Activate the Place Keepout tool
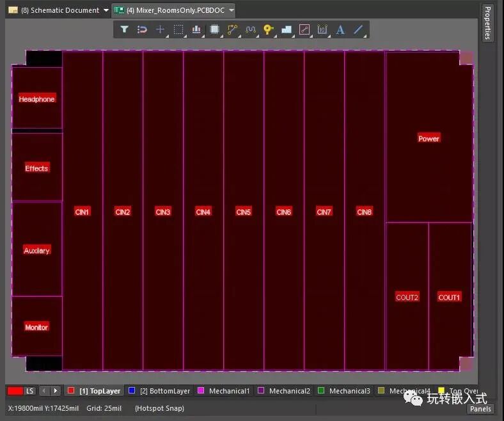Viewport: 504px width, 421px height. tap(304, 29)
